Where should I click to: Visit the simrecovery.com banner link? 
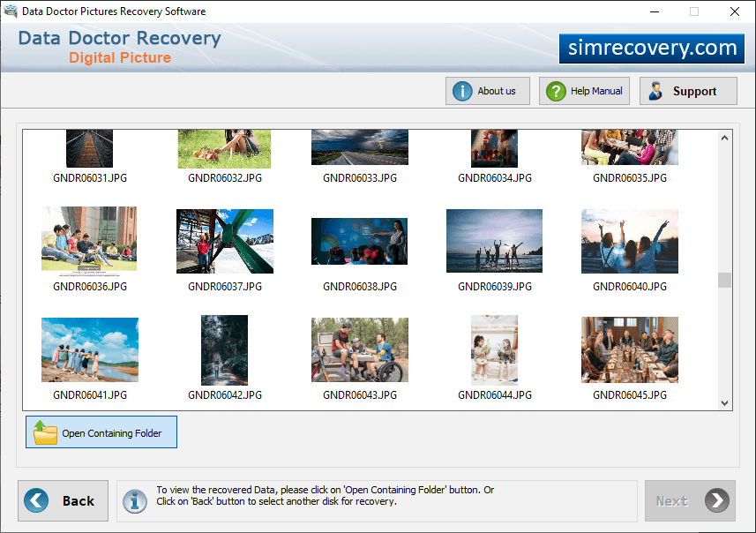(652, 49)
